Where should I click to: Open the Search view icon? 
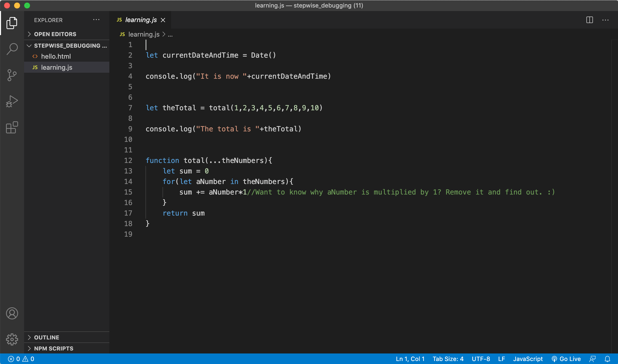(12, 49)
